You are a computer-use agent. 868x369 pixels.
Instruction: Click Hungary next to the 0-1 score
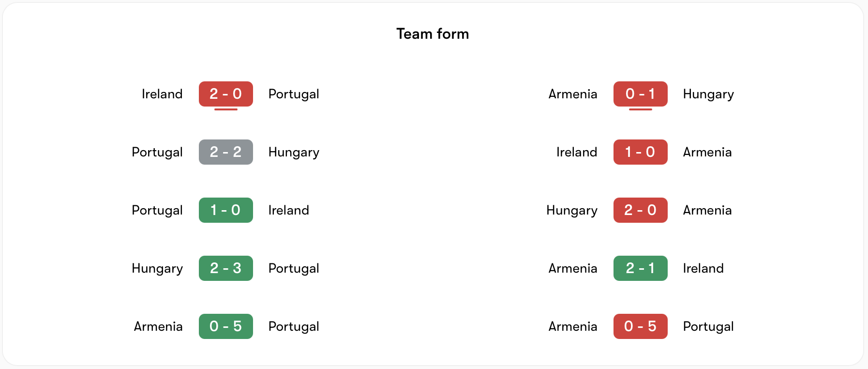[x=708, y=94]
